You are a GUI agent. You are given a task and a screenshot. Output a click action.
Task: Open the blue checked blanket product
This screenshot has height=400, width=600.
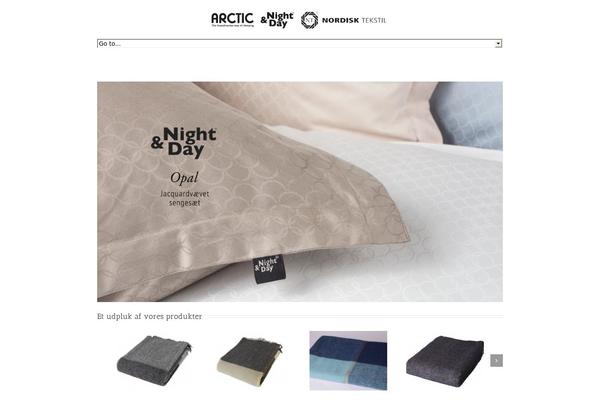click(348, 361)
